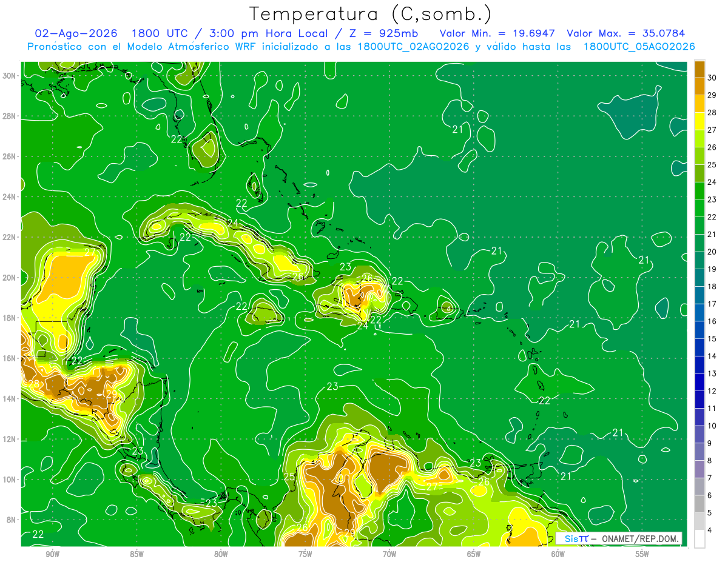728x562 pixels.
Task: Click the colorbar swatch between 25 and 26
Action: tap(700, 156)
